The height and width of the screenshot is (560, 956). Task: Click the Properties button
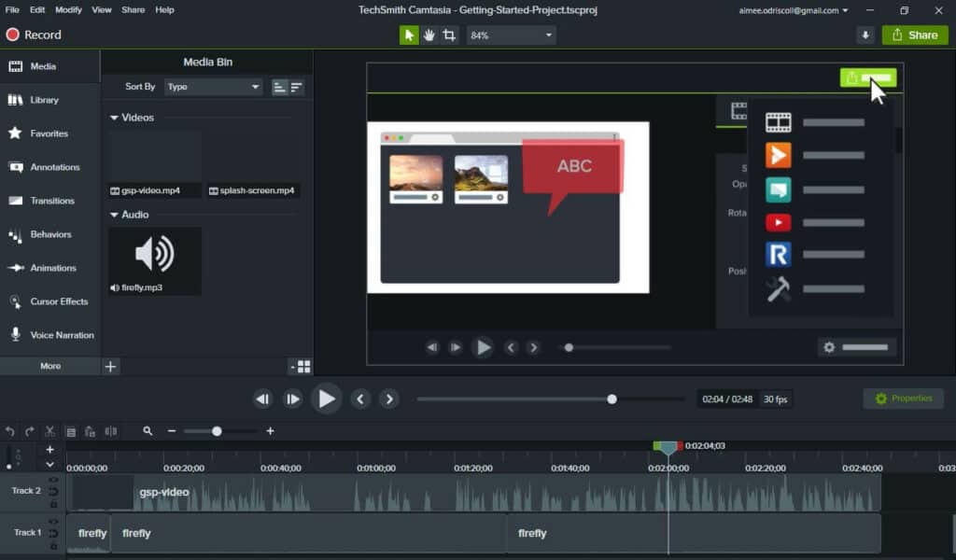pos(904,399)
